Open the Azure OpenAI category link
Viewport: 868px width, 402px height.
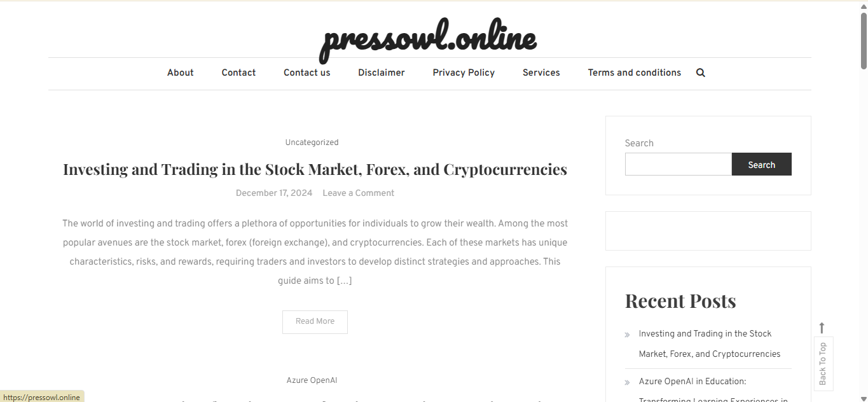click(312, 380)
